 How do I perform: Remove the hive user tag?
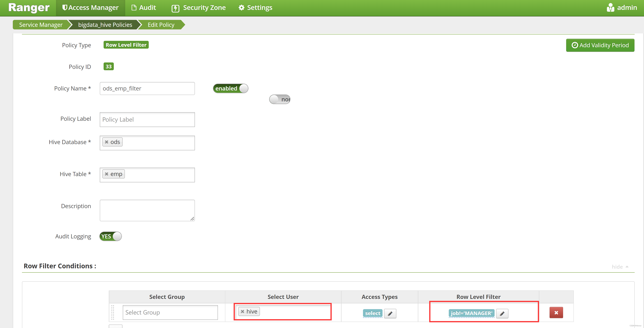[x=242, y=312]
